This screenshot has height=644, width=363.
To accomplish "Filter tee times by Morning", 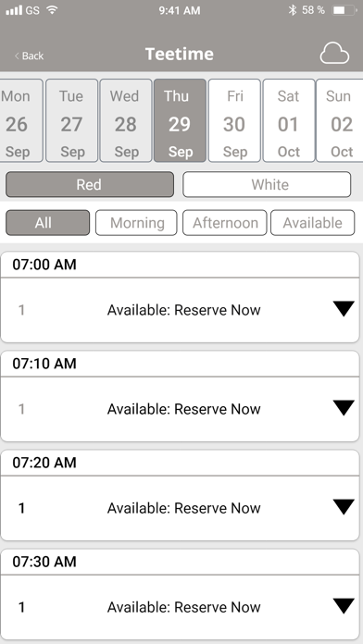I will 136,223.
